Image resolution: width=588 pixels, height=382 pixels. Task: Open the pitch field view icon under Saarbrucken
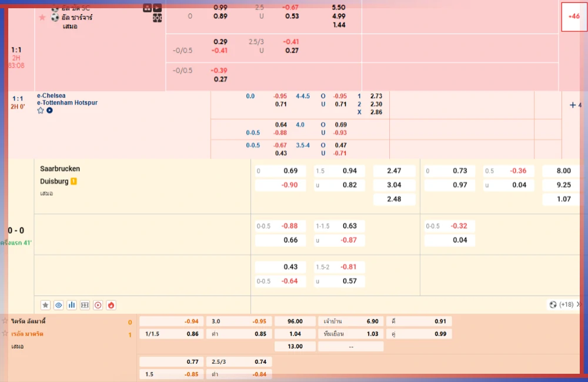click(x=85, y=305)
